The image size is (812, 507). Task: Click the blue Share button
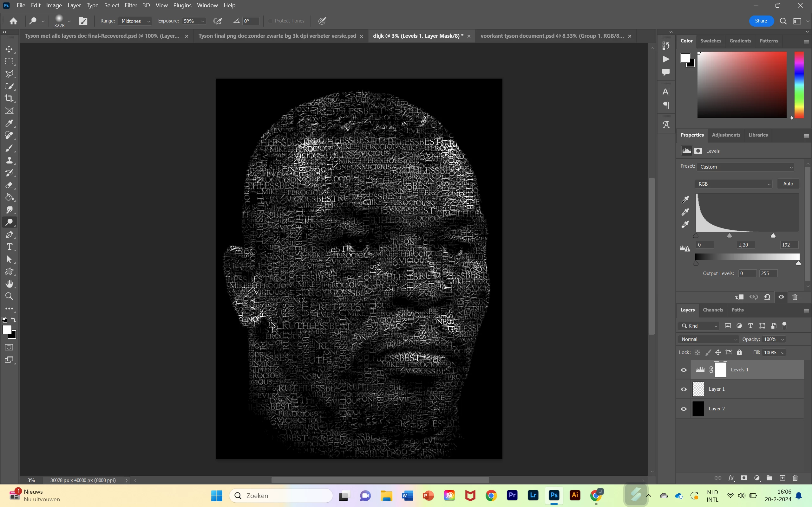tap(761, 21)
